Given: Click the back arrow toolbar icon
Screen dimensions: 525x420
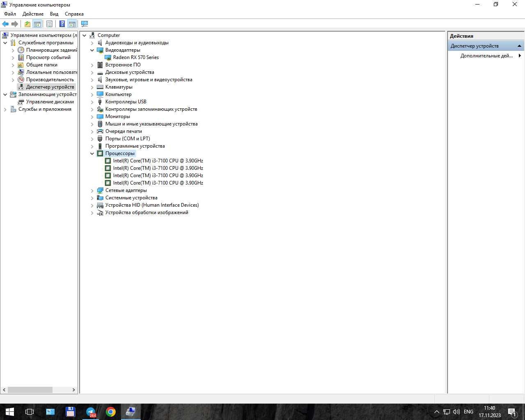Looking at the screenshot, I should 5,24.
